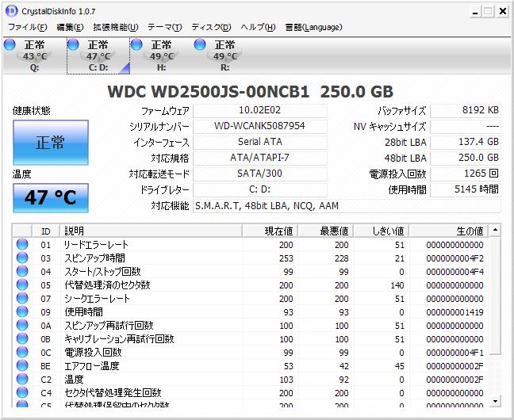Image resolution: width=514 pixels, height=420 pixels.
Task: Click the CrystalDiskInfo app icon in title bar
Action: [11, 11]
